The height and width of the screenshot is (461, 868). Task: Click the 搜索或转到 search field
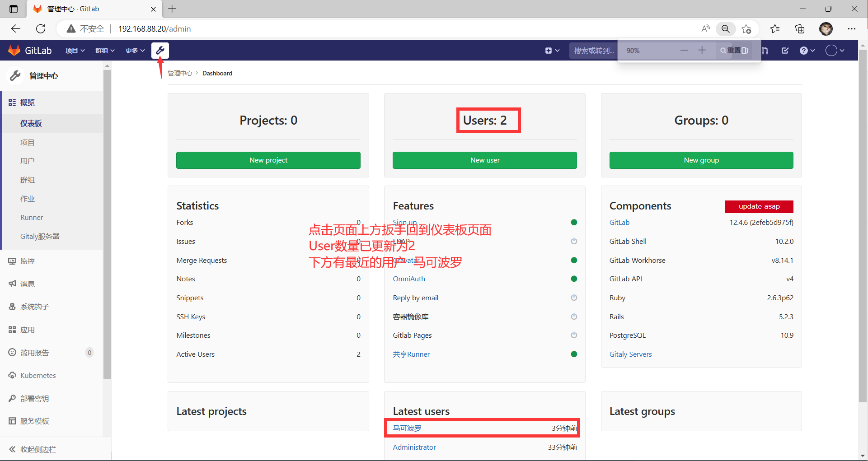(593, 51)
